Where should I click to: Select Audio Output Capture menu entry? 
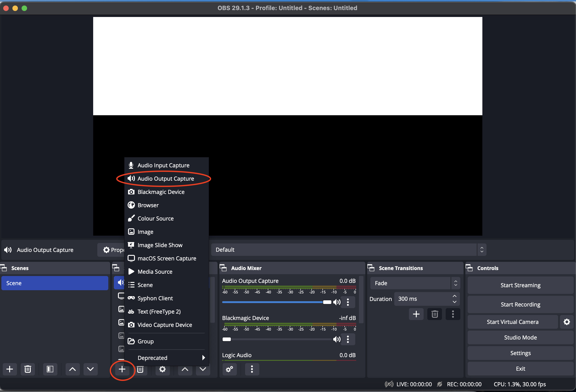(165, 179)
